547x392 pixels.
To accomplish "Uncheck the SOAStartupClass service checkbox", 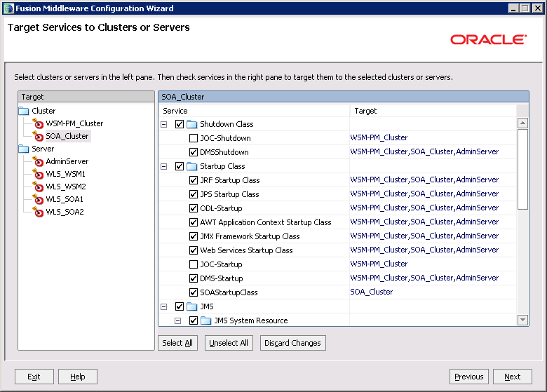I will pos(194,292).
